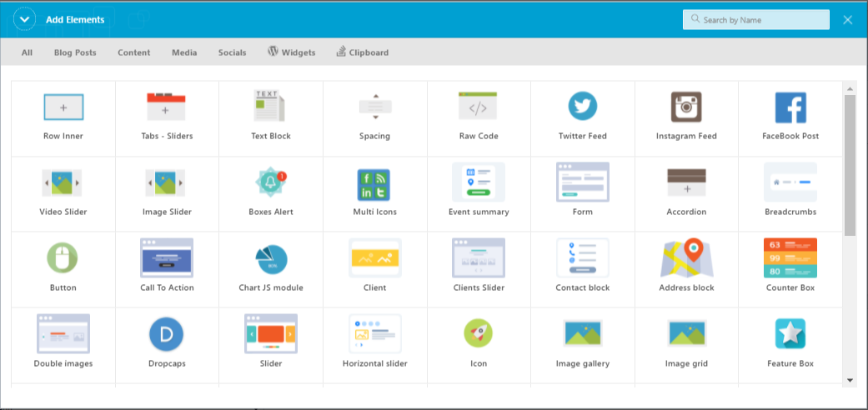Insert the Dropcaps element
The image size is (868, 410).
[x=166, y=334]
